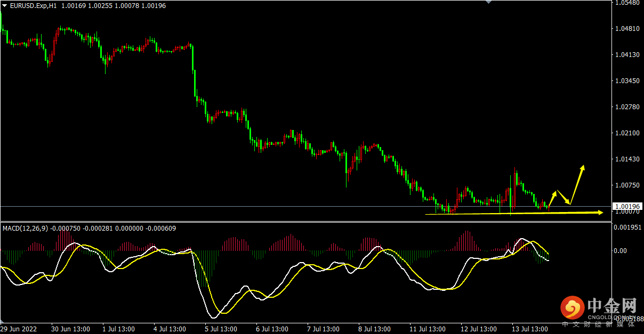Click the 0.00 MACD scale label
The width and height of the screenshot is (644, 334).
(622, 250)
